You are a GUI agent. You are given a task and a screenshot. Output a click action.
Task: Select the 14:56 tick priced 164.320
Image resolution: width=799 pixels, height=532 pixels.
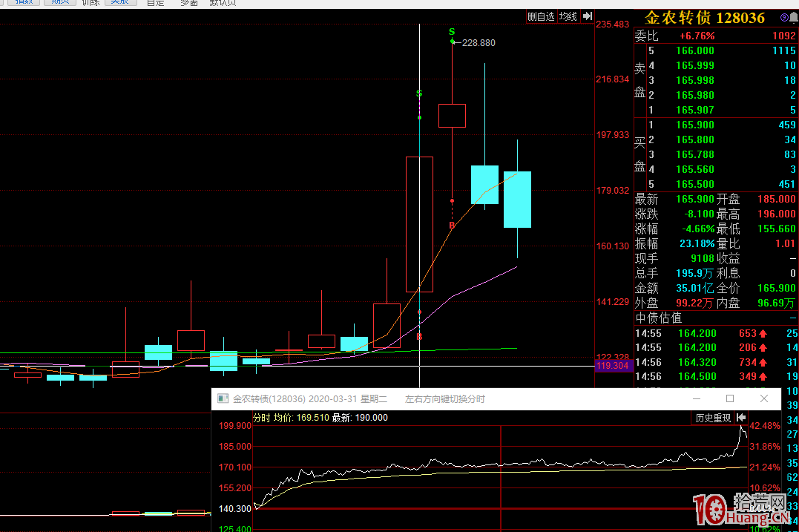click(x=716, y=362)
